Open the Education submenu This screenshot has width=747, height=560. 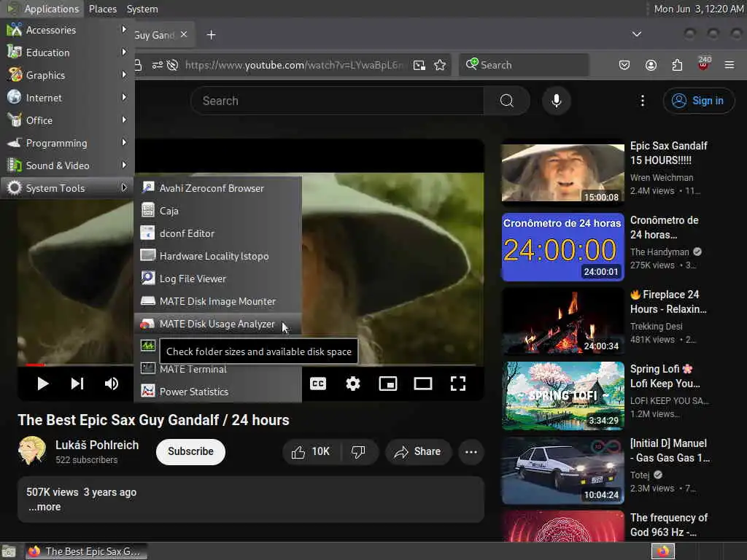point(67,52)
